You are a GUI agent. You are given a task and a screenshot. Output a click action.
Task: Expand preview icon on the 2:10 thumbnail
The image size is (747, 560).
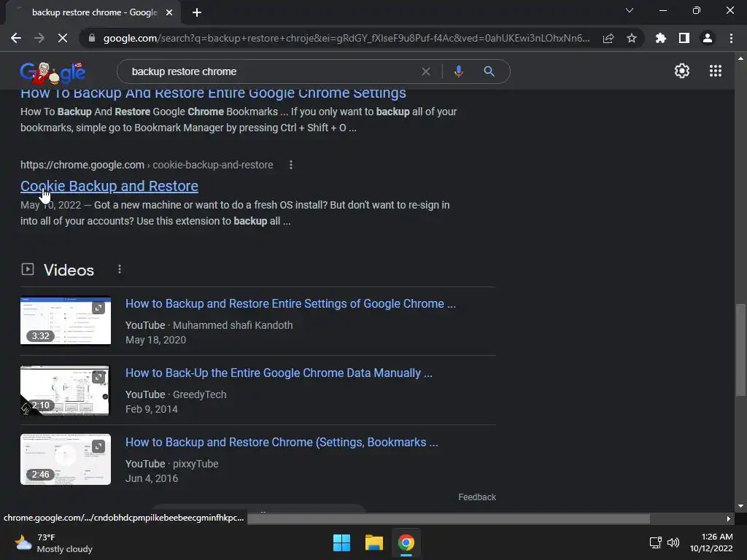click(98, 377)
